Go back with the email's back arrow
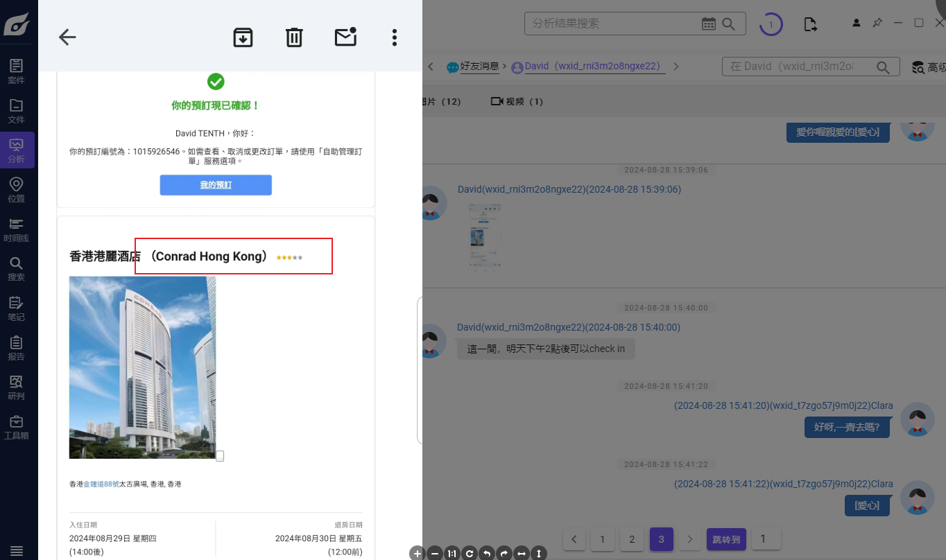 click(x=67, y=37)
